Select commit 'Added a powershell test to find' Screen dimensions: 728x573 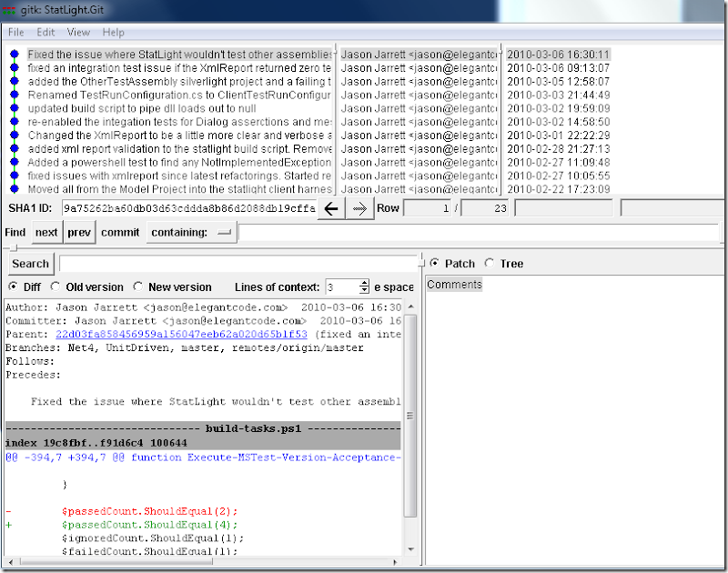coord(179,162)
